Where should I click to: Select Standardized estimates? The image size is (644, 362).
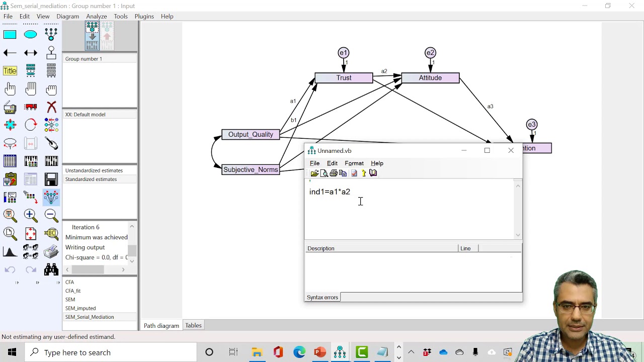point(91,179)
